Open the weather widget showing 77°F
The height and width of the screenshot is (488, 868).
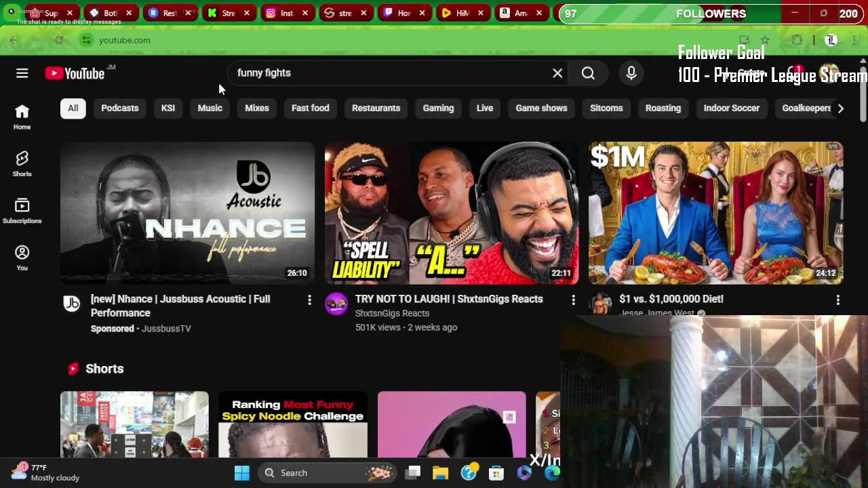pos(46,472)
